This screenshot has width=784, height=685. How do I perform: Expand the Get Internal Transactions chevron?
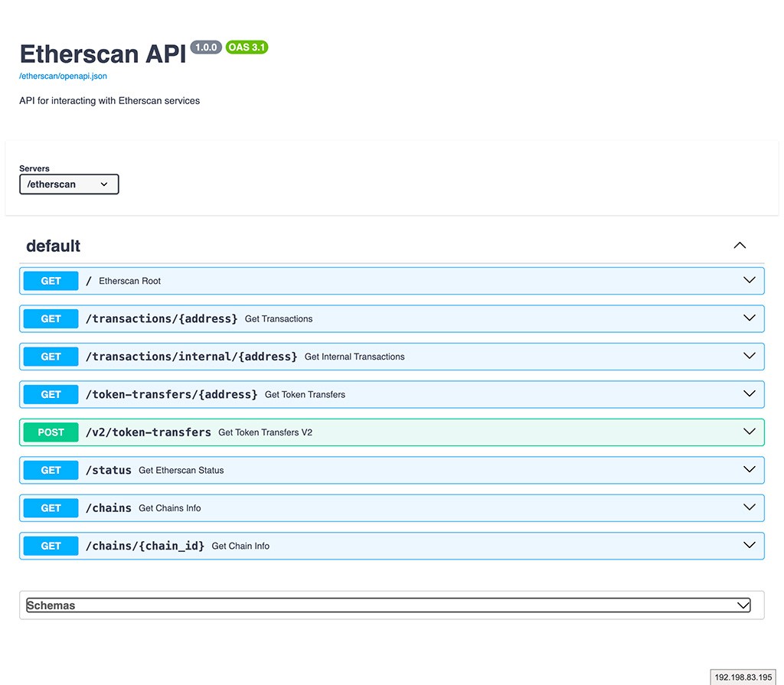pyautogui.click(x=749, y=356)
